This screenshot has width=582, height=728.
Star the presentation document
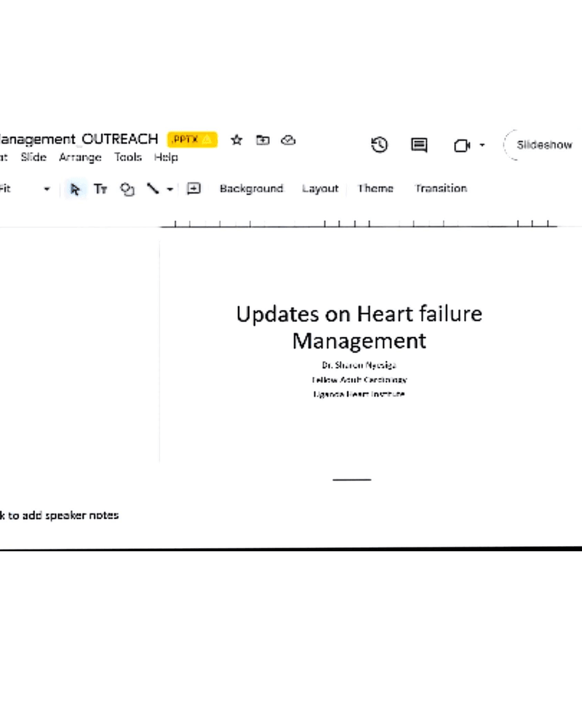click(x=236, y=140)
